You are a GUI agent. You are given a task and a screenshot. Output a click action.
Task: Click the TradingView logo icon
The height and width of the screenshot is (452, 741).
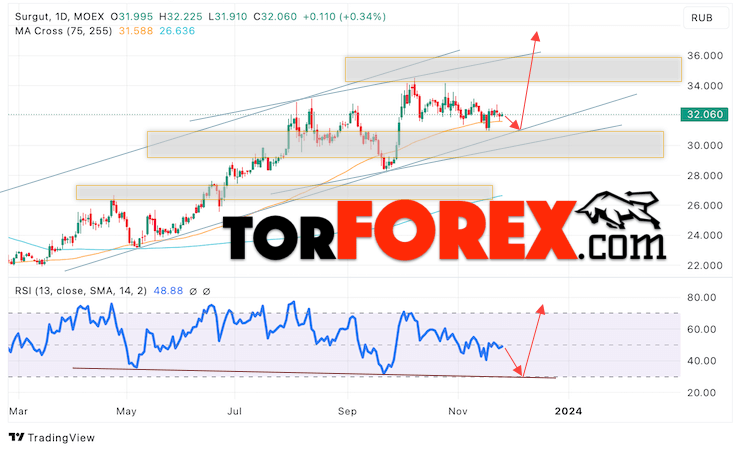tap(17, 437)
